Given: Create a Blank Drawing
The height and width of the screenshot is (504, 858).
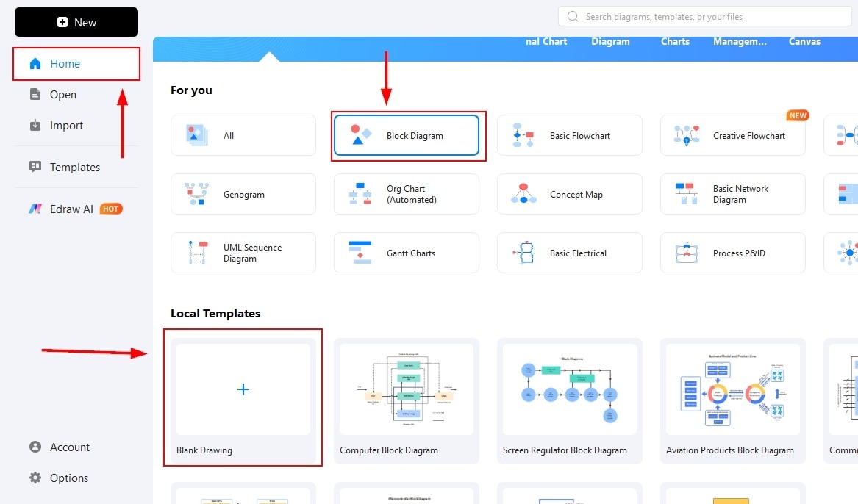Looking at the screenshot, I should [243, 389].
